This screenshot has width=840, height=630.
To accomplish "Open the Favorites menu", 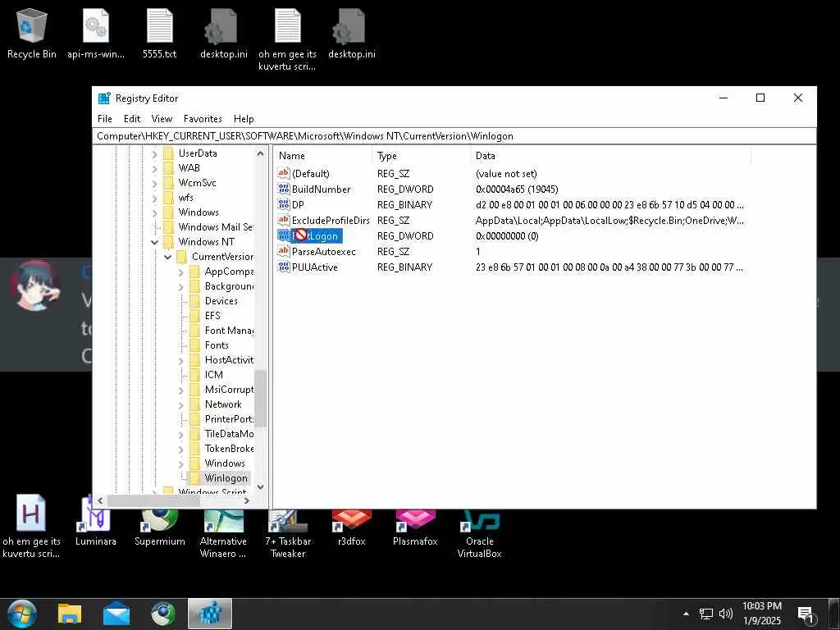I will pos(203,119).
